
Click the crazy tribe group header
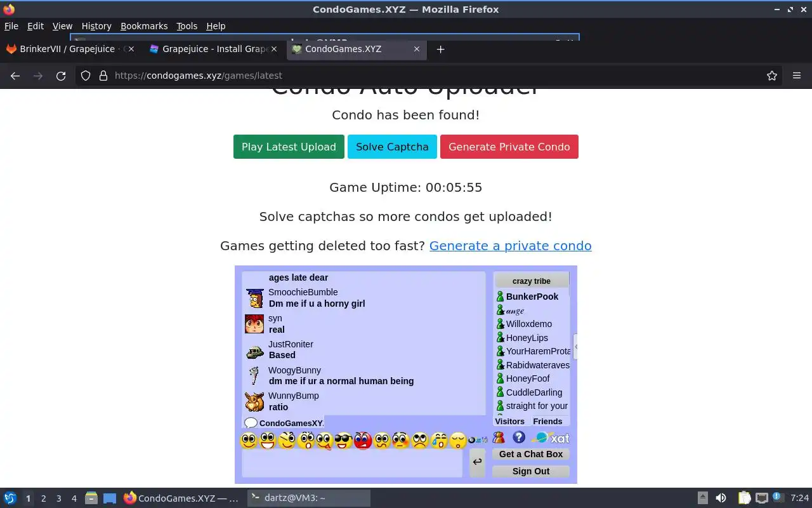(x=532, y=281)
